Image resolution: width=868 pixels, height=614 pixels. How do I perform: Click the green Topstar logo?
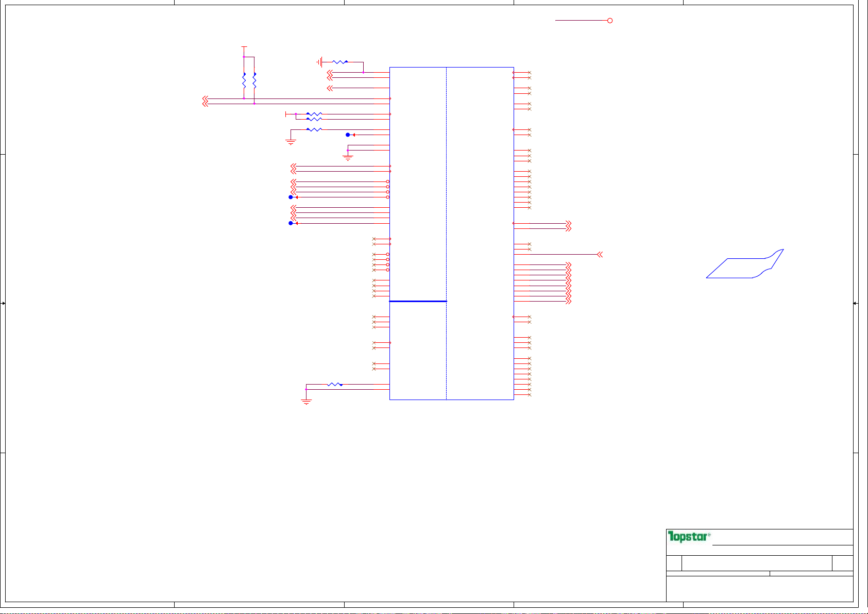[689, 537]
